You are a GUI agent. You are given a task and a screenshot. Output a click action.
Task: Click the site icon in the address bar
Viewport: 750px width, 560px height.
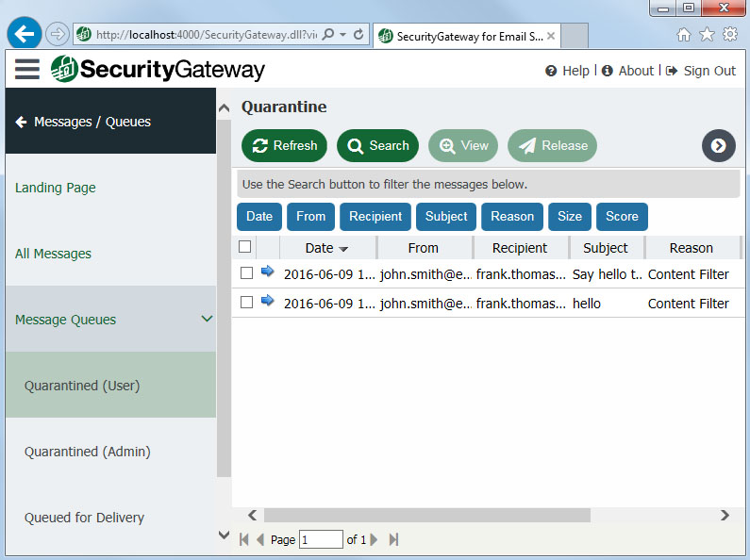(x=84, y=34)
